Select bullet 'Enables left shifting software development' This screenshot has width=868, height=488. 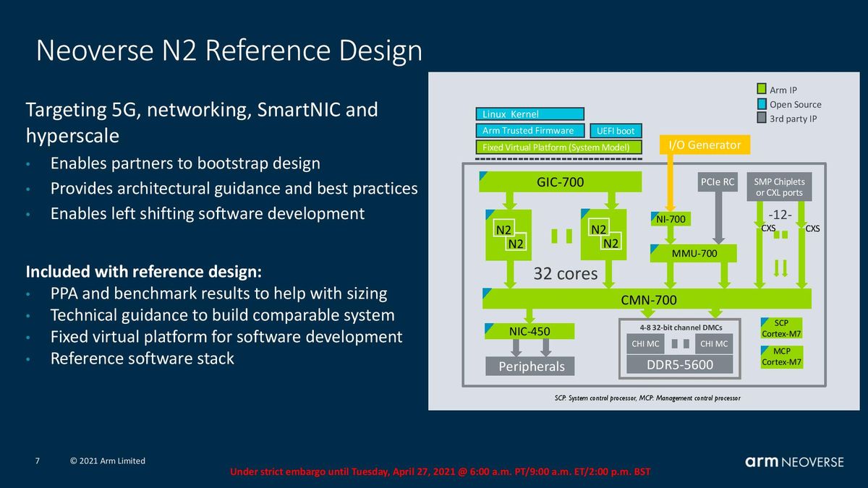coord(207,213)
